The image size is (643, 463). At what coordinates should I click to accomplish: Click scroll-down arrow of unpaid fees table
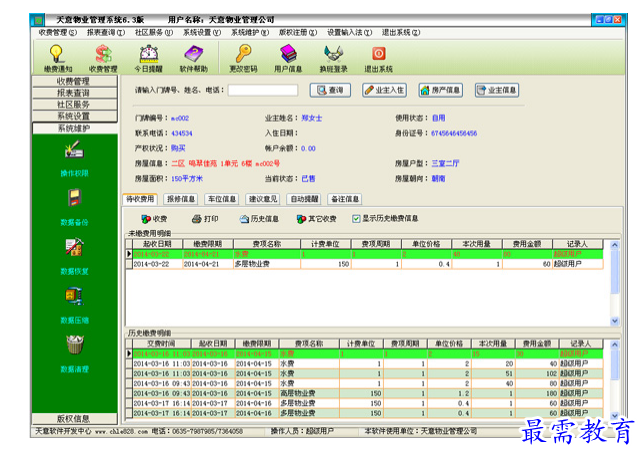(x=614, y=321)
